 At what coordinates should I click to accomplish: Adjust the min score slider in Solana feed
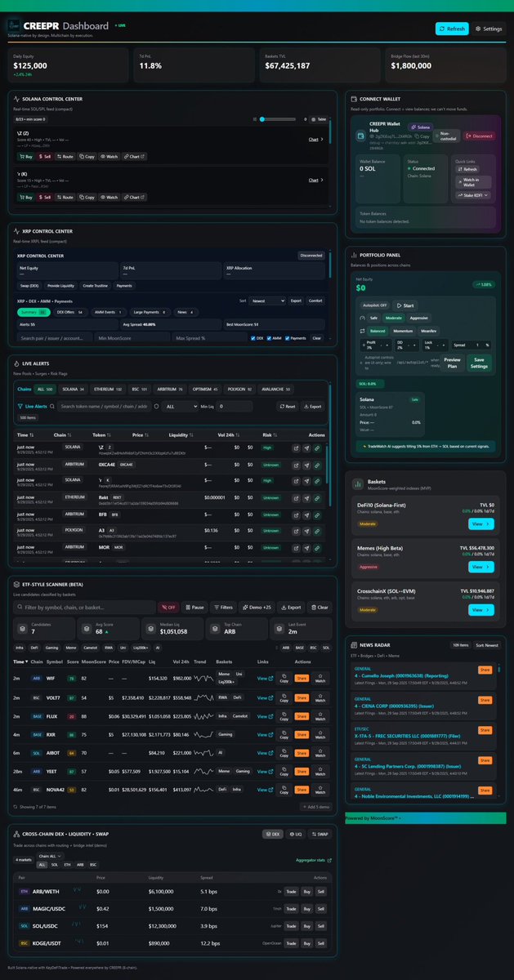tap(278, 119)
